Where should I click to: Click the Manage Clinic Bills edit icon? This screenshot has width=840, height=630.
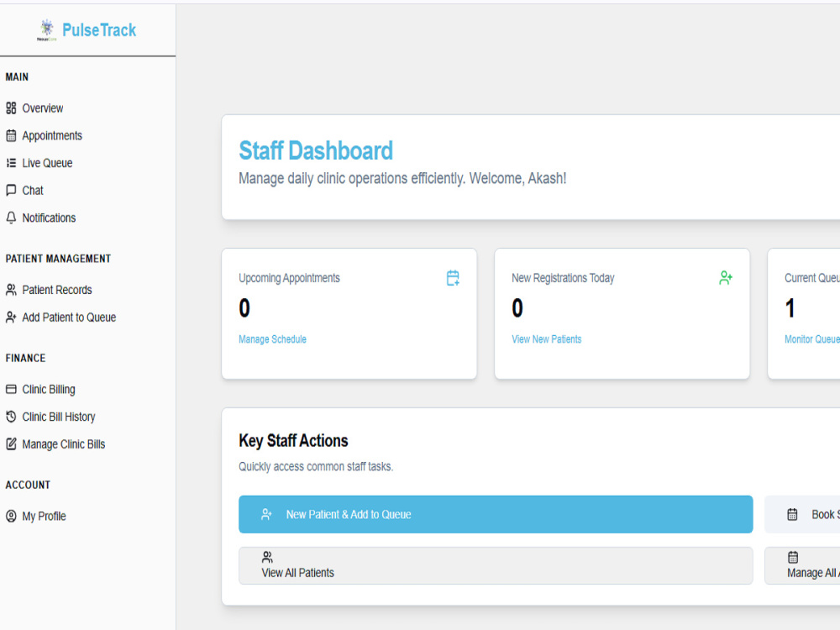11,444
